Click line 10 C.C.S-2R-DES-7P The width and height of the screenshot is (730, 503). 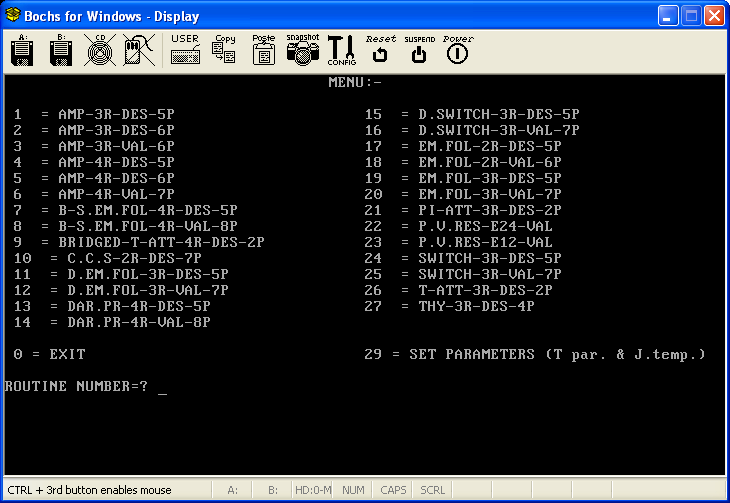(108, 258)
